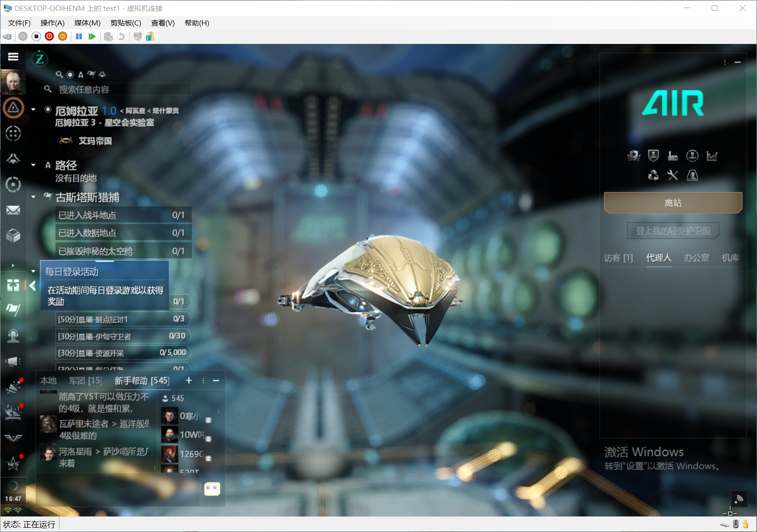Select the 已进入数据地点 objective row
This screenshot has height=532, width=757.
pyautogui.click(x=123, y=232)
